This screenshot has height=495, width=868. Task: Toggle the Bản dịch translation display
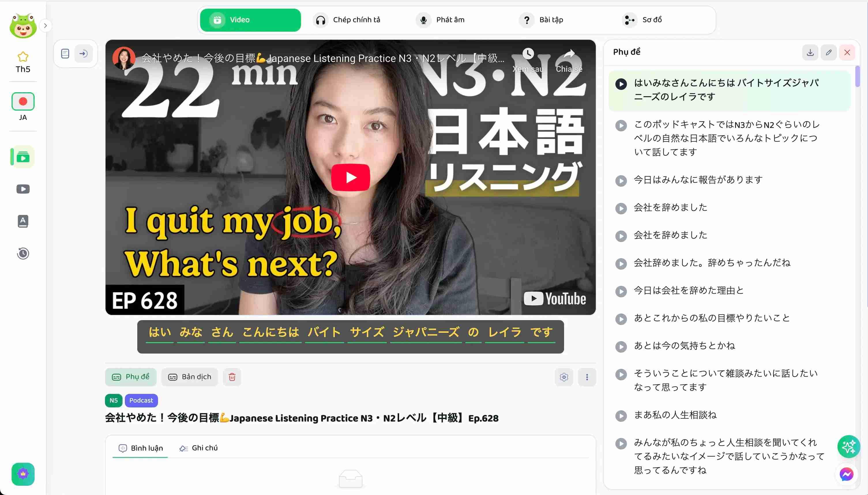(189, 377)
